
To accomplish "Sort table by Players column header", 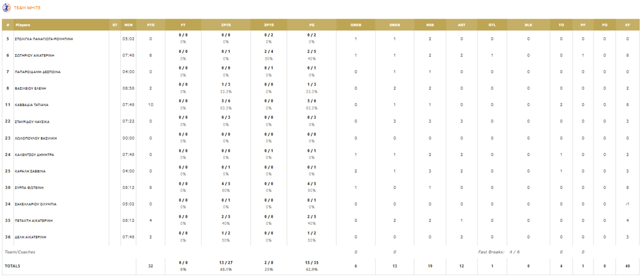I will click(x=23, y=25).
